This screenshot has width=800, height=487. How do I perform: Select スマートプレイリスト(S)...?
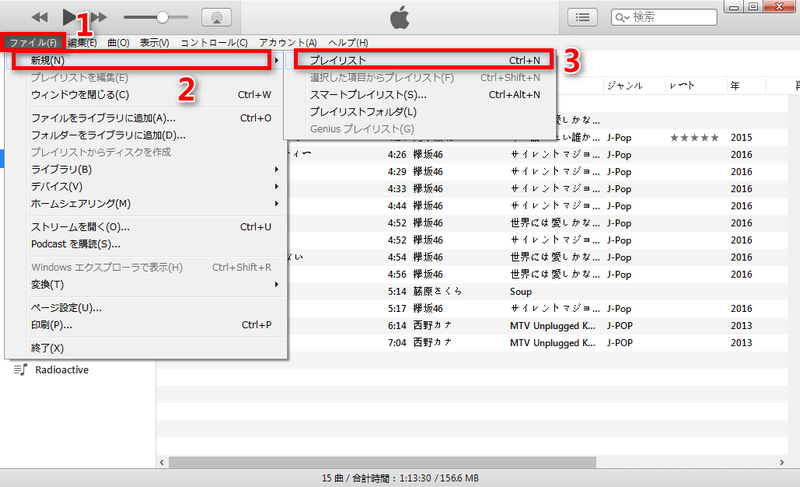click(420, 95)
